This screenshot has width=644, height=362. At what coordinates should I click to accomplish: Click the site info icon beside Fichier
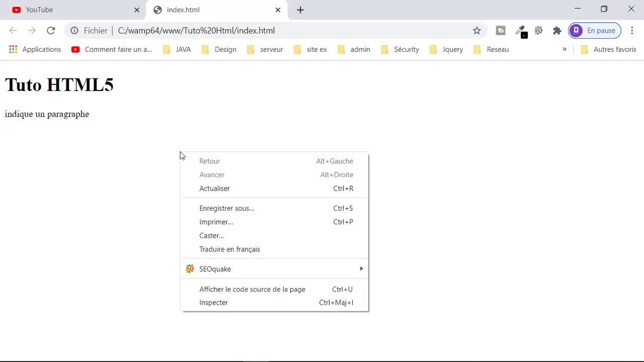74,31
